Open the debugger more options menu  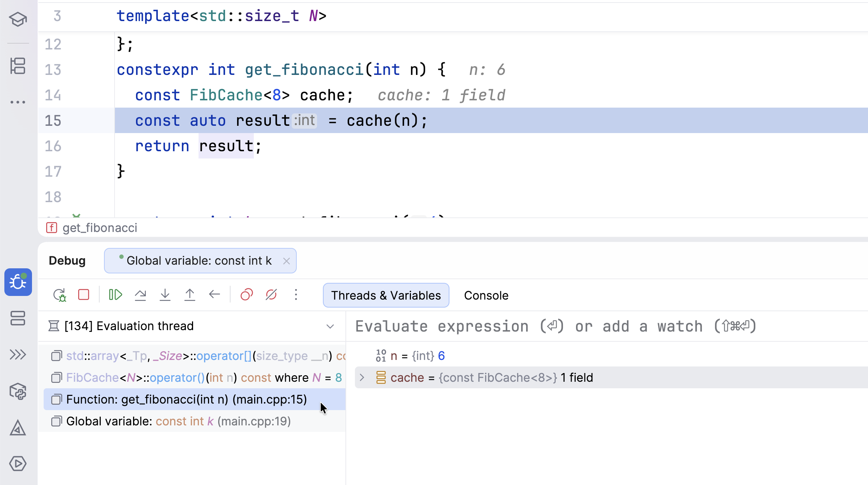pyautogui.click(x=296, y=295)
